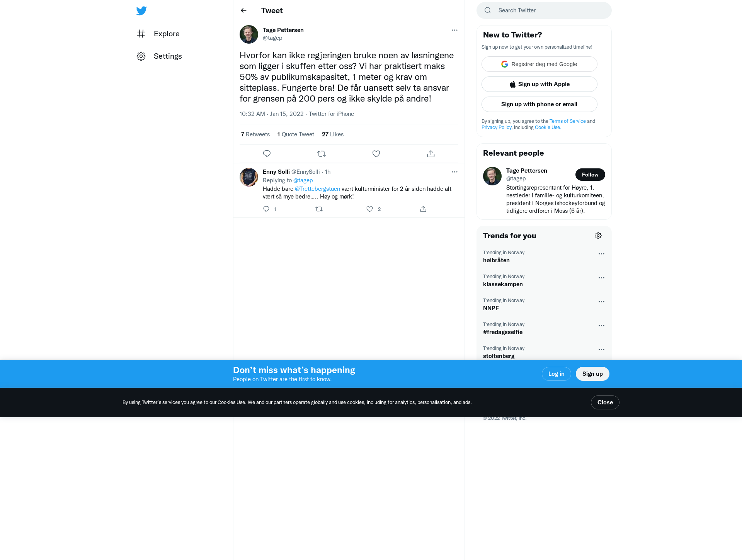Image resolution: width=742 pixels, height=560 pixels.
Task: Follow Tage Pettersen
Action: (x=590, y=175)
